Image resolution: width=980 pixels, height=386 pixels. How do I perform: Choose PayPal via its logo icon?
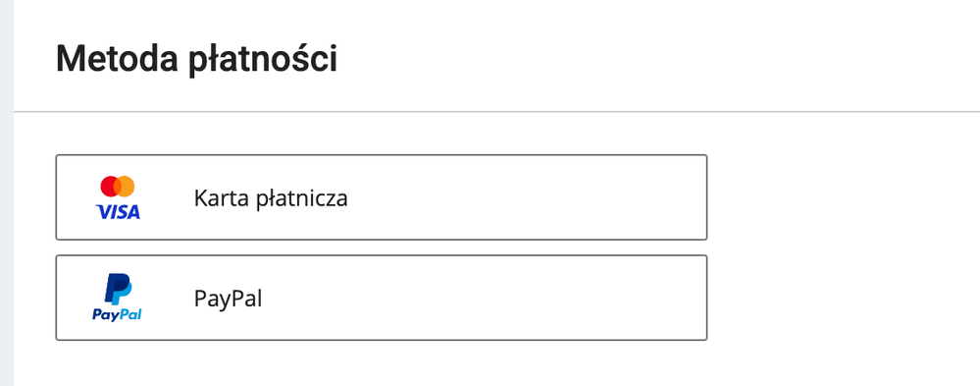117,298
